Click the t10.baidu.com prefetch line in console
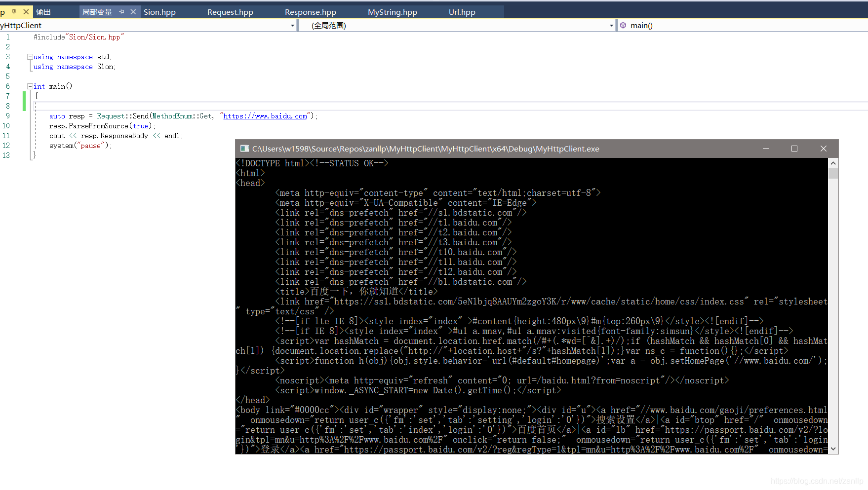The image size is (868, 490). tap(396, 252)
